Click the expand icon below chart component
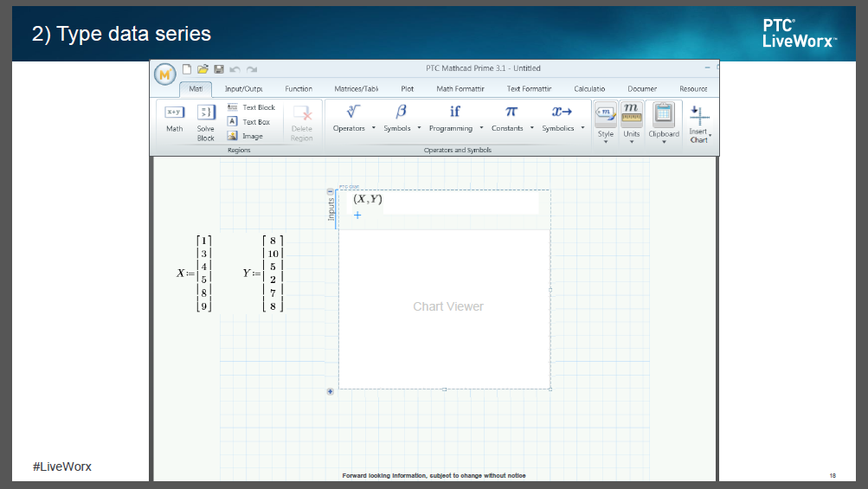This screenshot has width=868, height=489. (331, 391)
